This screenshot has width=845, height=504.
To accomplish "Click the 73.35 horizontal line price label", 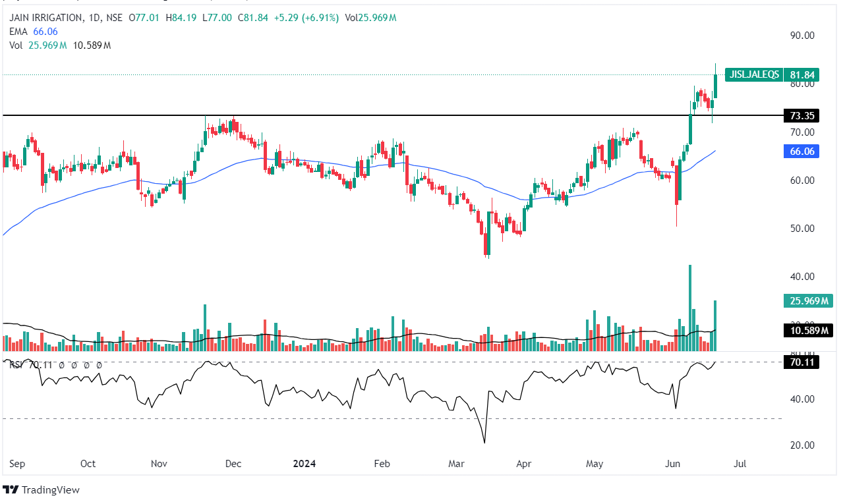I will click(802, 116).
